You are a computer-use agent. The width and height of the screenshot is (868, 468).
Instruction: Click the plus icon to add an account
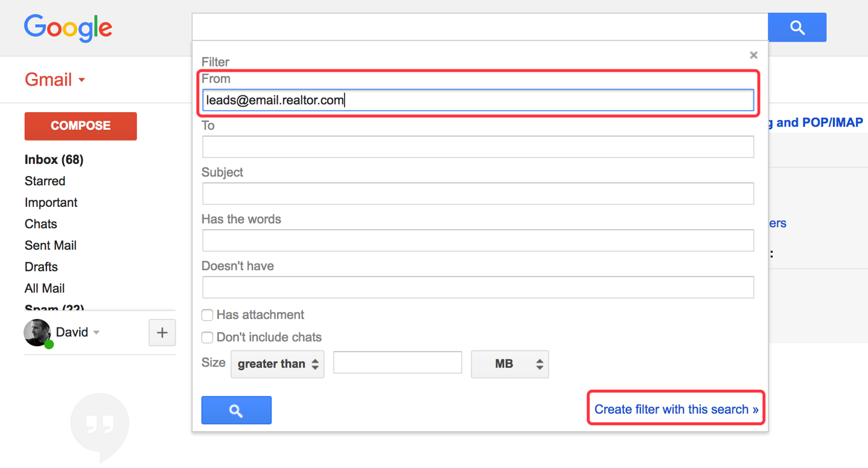point(162,332)
